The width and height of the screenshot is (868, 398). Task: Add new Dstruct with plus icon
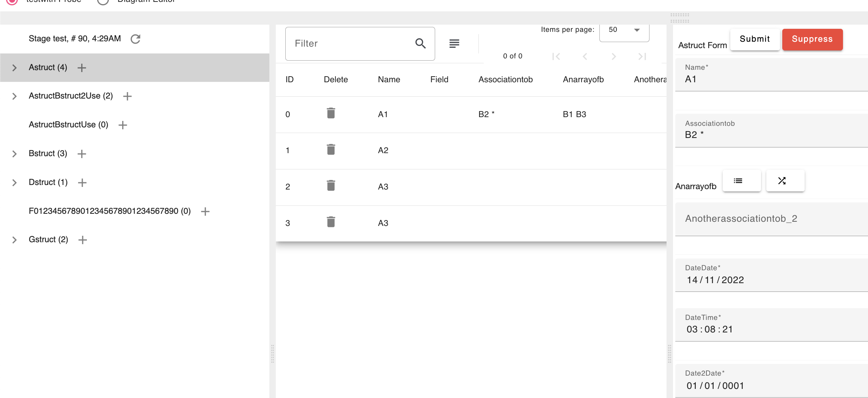click(x=82, y=182)
